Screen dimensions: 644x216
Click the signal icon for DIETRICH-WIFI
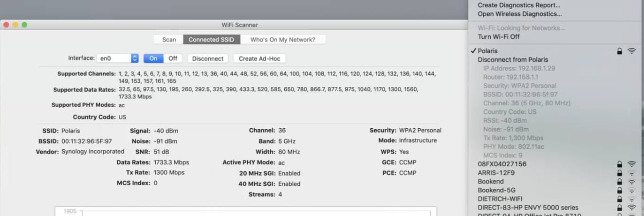632,199
